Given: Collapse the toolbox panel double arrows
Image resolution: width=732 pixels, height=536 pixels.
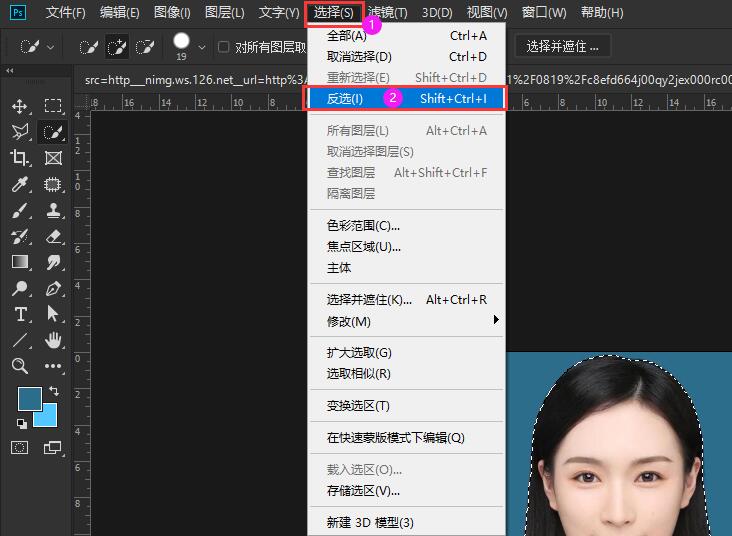Looking at the screenshot, I should (x=10, y=71).
